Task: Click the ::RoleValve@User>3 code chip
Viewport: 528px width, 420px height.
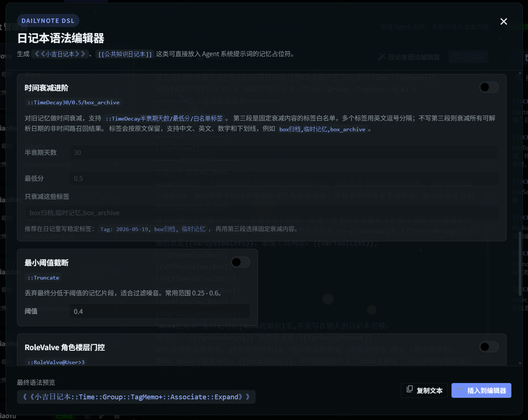Action: pos(56,362)
